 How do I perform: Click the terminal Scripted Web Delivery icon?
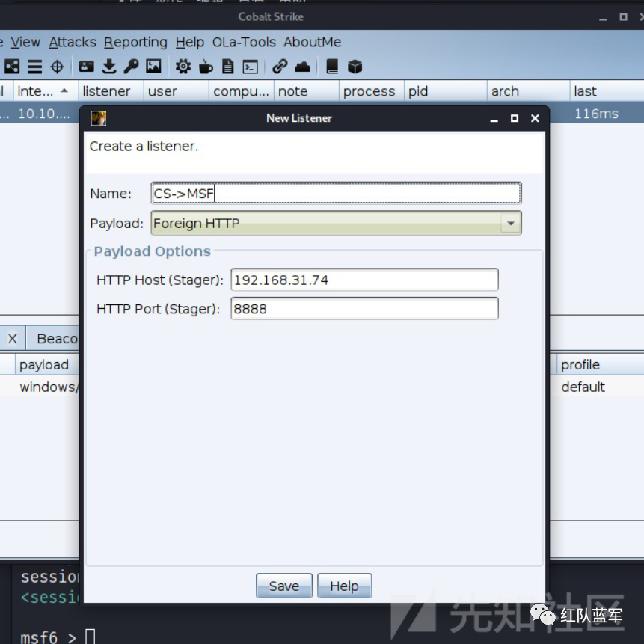pos(250,66)
